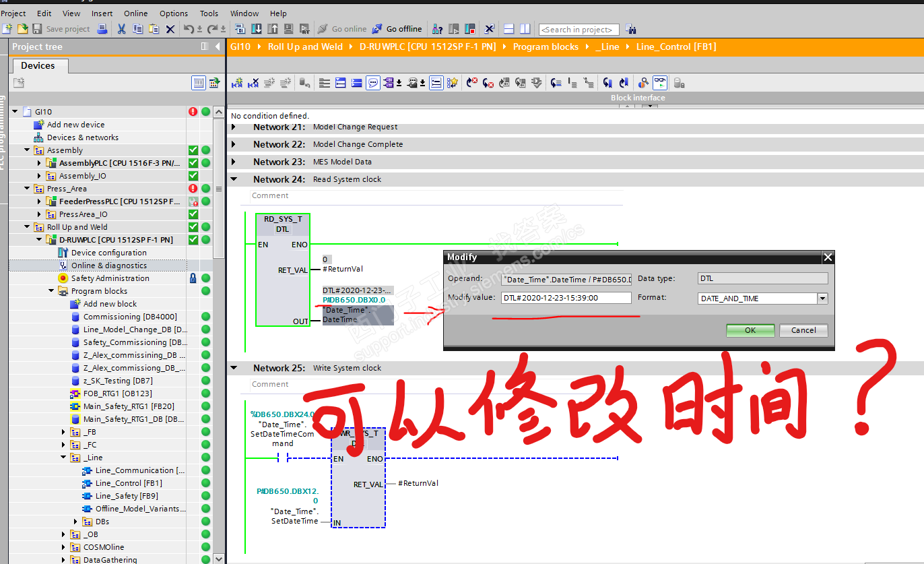This screenshot has height=564, width=924.
Task: Toggle free-form comments speech bubble icon
Action: pos(373,83)
